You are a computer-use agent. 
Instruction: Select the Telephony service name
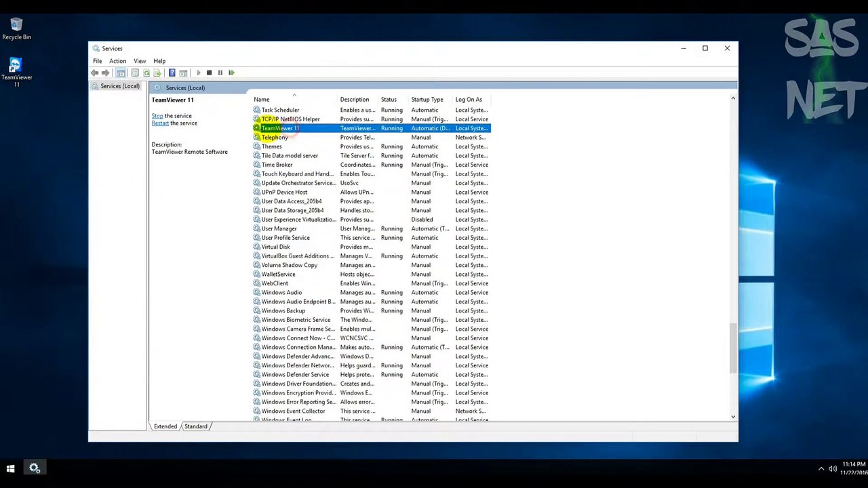coord(275,138)
